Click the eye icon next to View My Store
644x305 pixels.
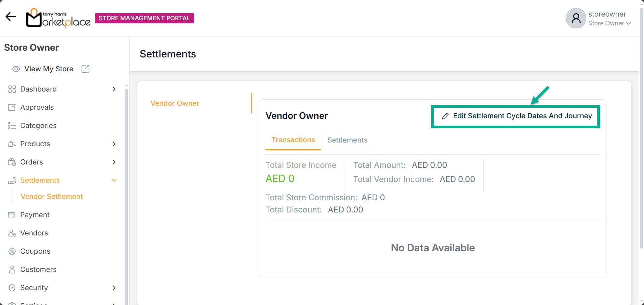(16, 69)
